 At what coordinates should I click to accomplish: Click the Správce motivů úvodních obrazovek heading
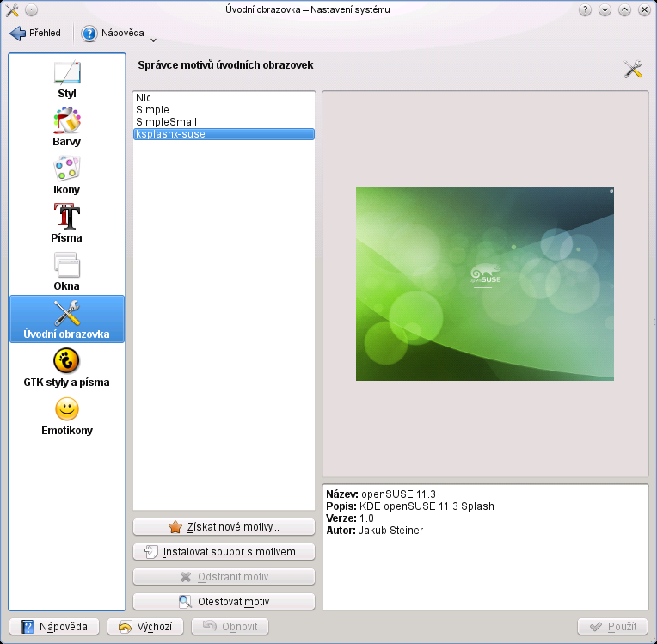[225, 65]
